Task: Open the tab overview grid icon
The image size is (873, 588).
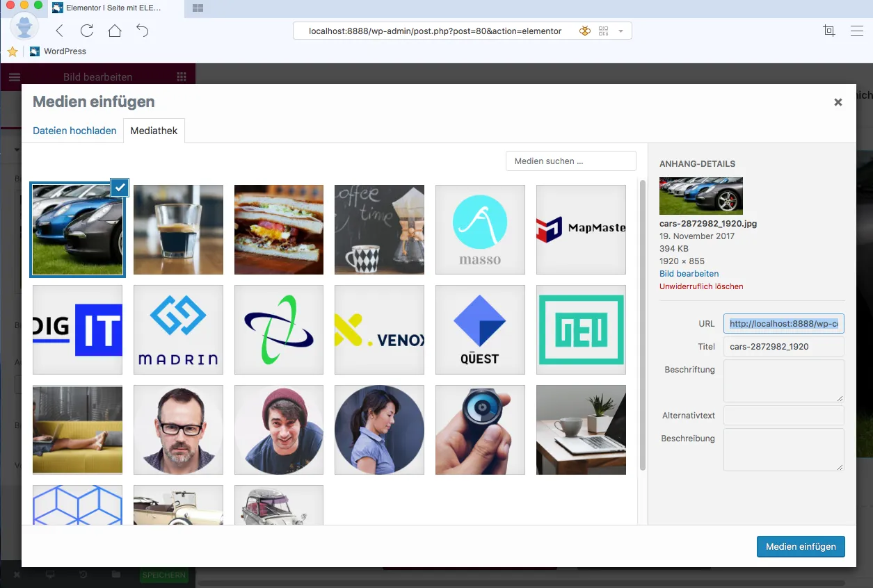Action: click(x=198, y=8)
